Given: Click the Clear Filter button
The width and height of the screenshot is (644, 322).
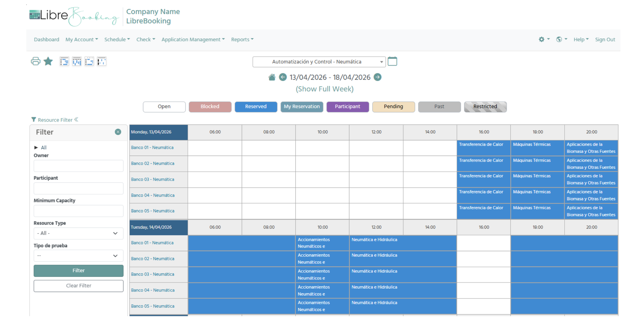Looking at the screenshot, I should click(78, 286).
